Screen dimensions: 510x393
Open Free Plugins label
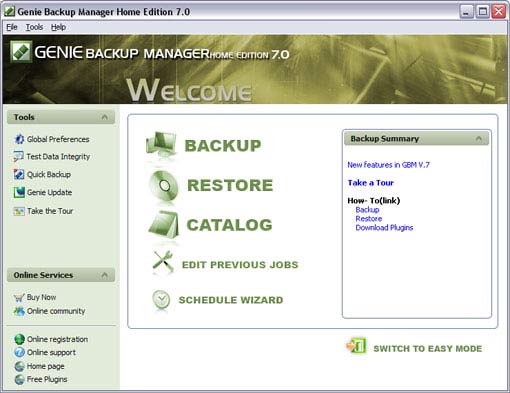pyautogui.click(x=47, y=379)
